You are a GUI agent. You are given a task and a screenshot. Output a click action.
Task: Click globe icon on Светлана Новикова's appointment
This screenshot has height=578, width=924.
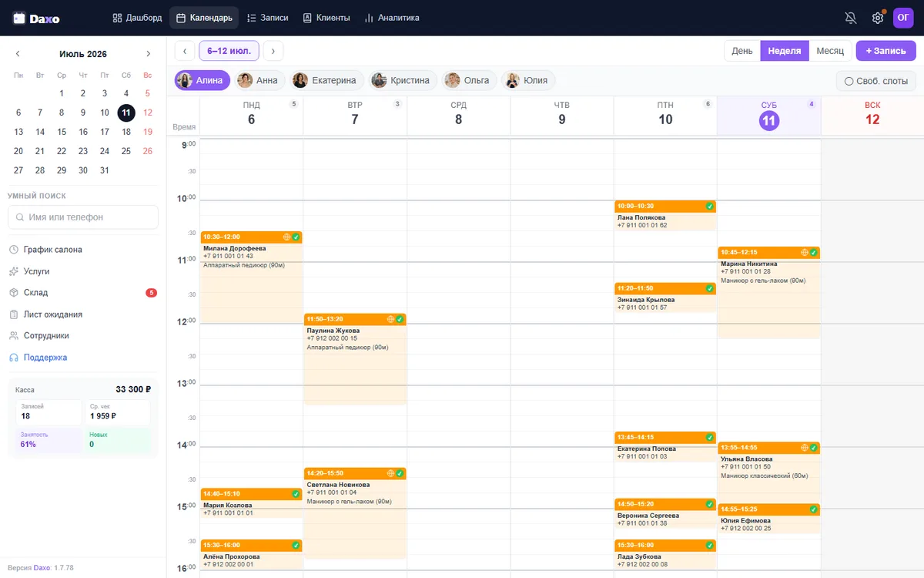[390, 473]
